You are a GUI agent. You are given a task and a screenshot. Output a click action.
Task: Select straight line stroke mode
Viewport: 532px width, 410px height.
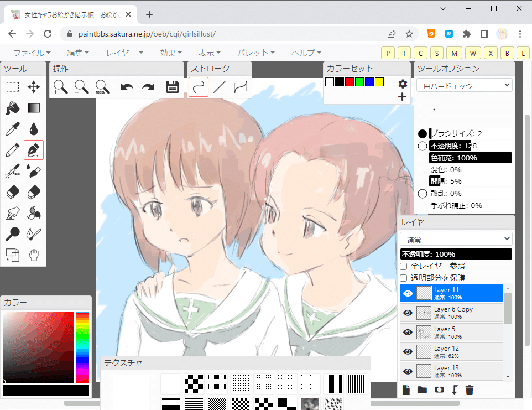point(220,87)
